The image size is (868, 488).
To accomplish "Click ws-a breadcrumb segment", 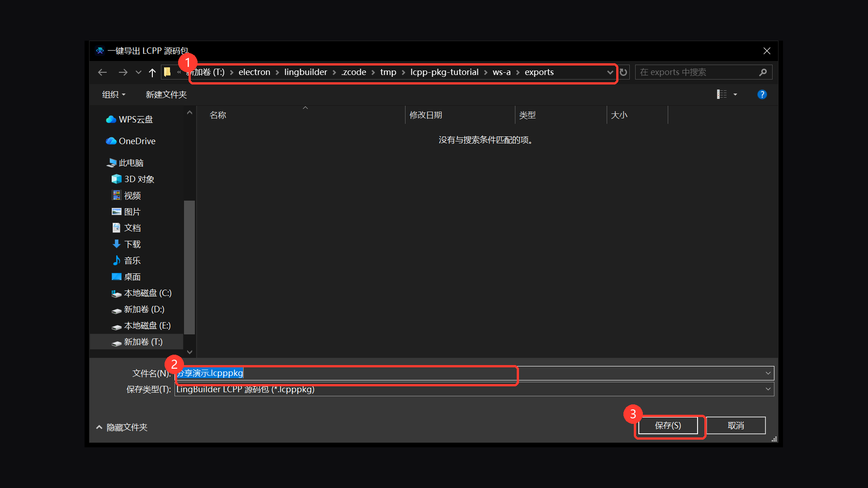I will click(501, 72).
